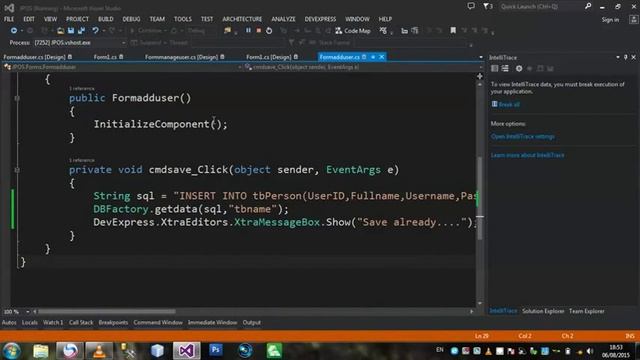Collapse the cmdsave_Click method outline

point(17,170)
